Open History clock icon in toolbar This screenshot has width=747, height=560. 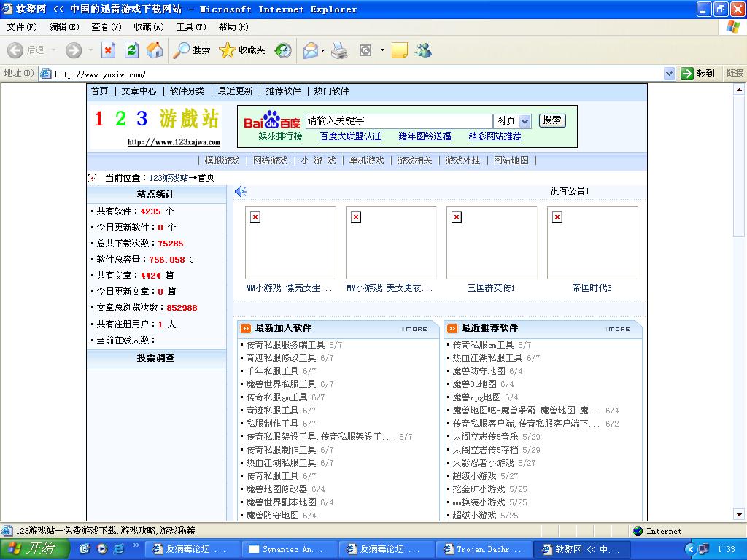click(x=283, y=50)
